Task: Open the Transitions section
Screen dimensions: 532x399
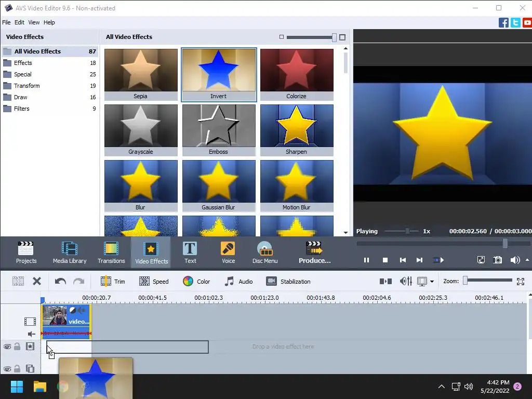Action: (111, 252)
